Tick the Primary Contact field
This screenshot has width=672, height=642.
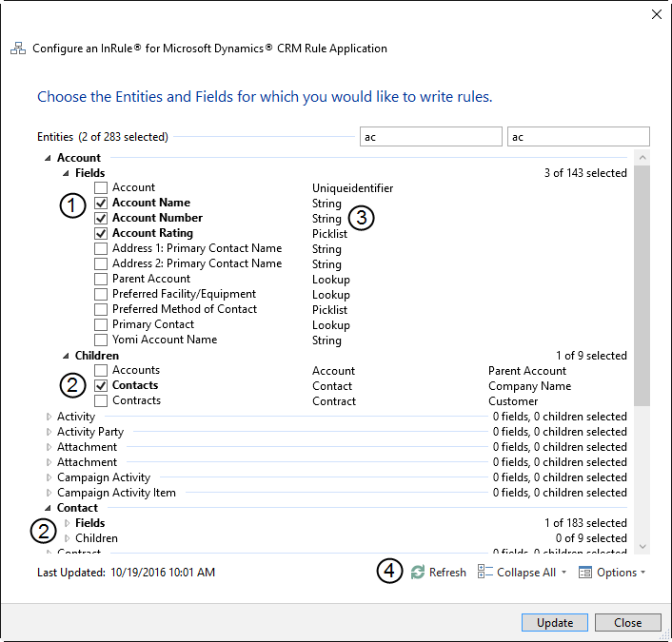click(x=101, y=324)
